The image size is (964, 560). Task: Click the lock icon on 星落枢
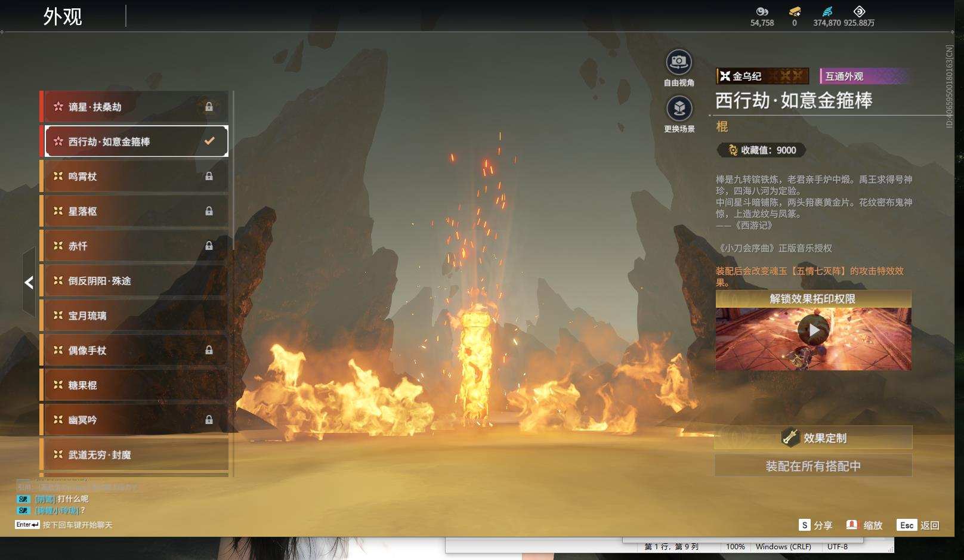(x=209, y=211)
